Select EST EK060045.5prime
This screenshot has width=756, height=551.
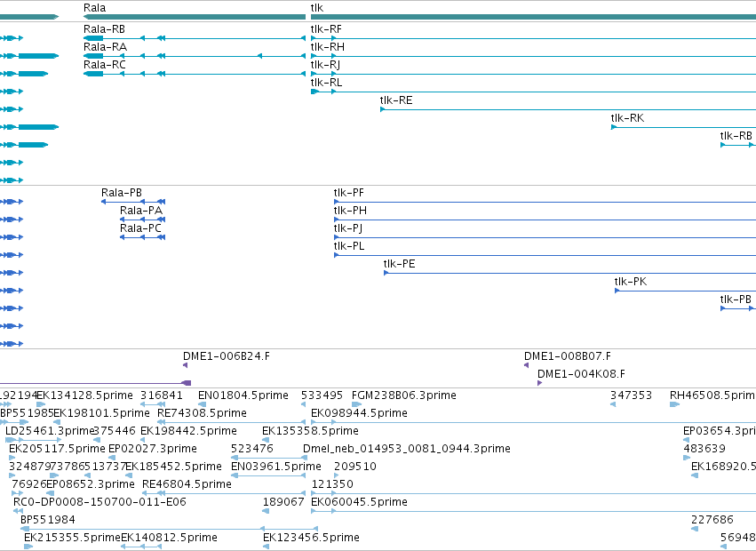coord(359,502)
